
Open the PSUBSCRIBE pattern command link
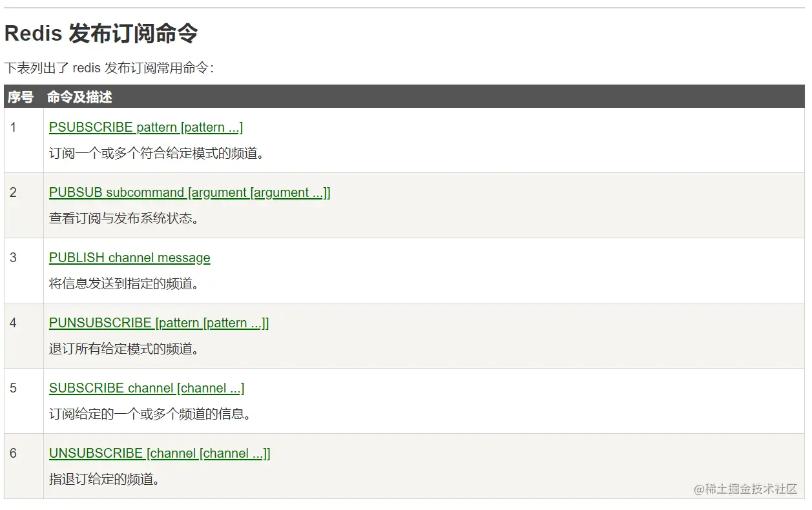click(x=145, y=127)
